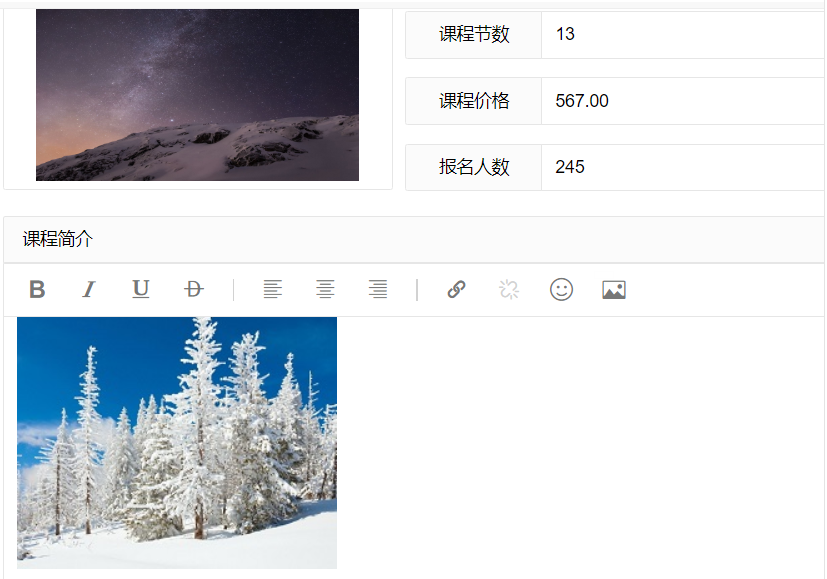Click the 课程价格 label
Screen dimensions: 827x579
click(474, 101)
